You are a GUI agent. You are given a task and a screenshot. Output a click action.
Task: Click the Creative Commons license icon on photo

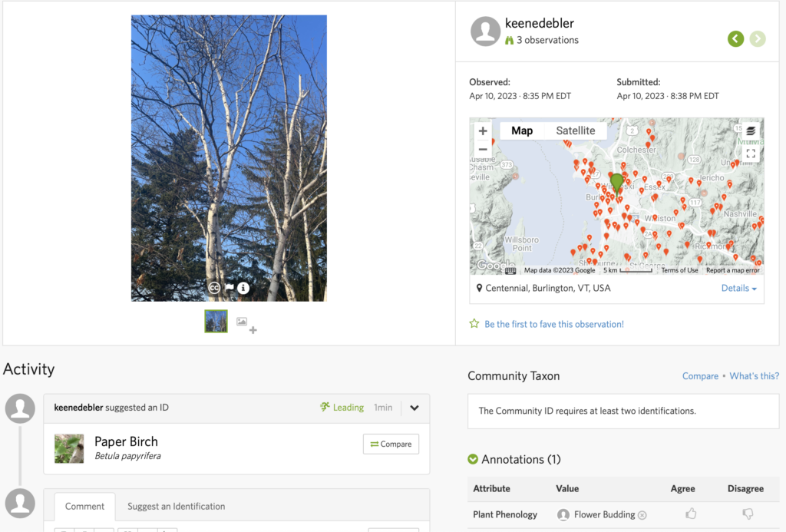[214, 288]
